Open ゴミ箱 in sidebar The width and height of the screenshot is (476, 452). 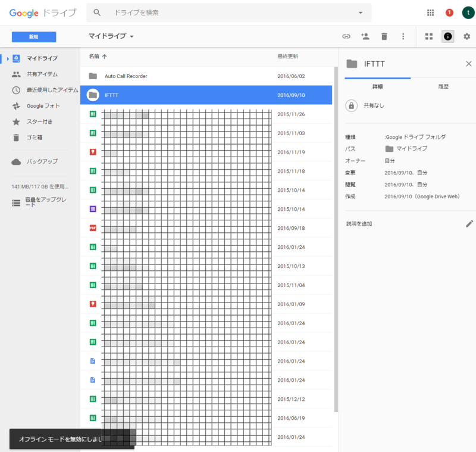[35, 138]
